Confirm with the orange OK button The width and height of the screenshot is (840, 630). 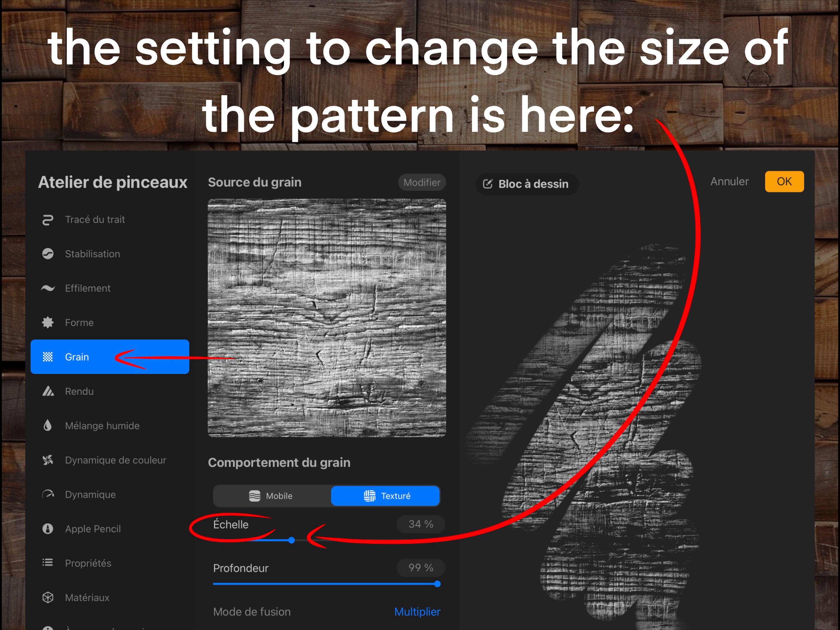pos(784,181)
